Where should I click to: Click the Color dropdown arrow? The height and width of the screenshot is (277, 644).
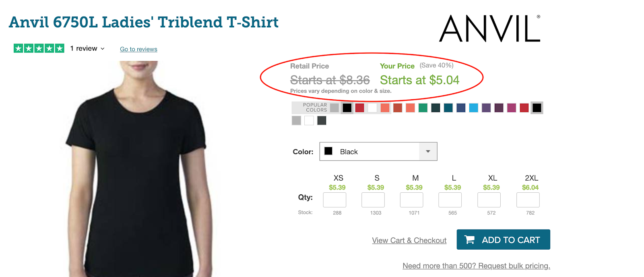tap(428, 152)
